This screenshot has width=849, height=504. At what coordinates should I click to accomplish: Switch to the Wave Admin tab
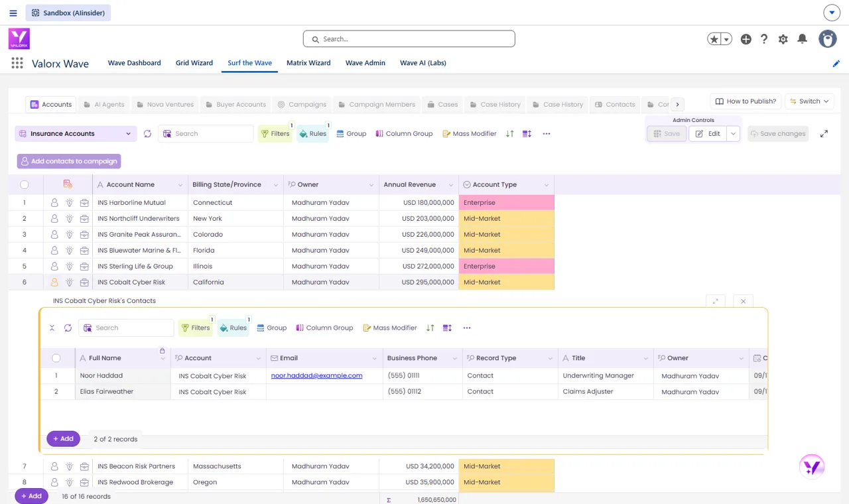[365, 63]
